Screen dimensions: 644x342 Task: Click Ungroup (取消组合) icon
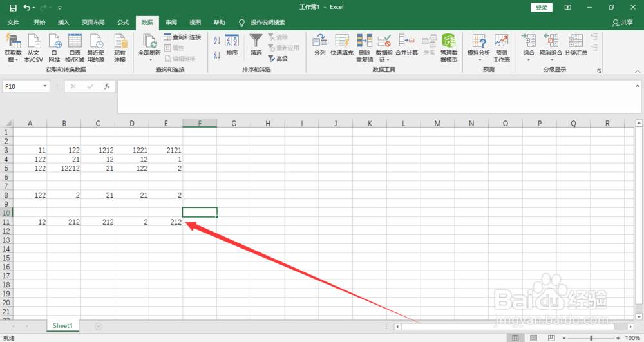551,41
